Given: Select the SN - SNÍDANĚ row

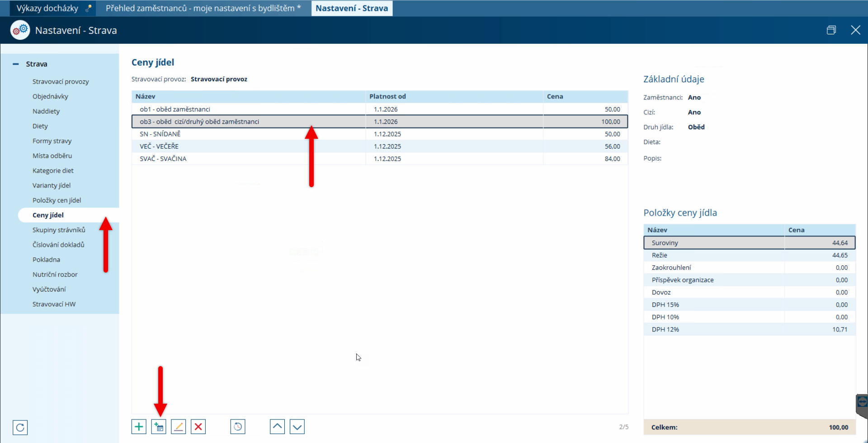Looking at the screenshot, I should (380, 134).
